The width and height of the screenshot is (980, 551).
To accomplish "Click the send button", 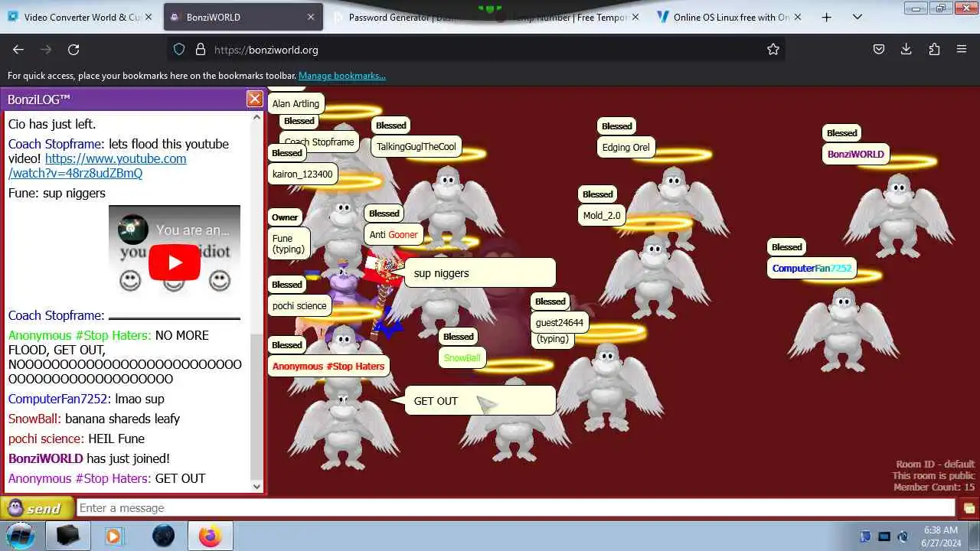I will coord(38,508).
